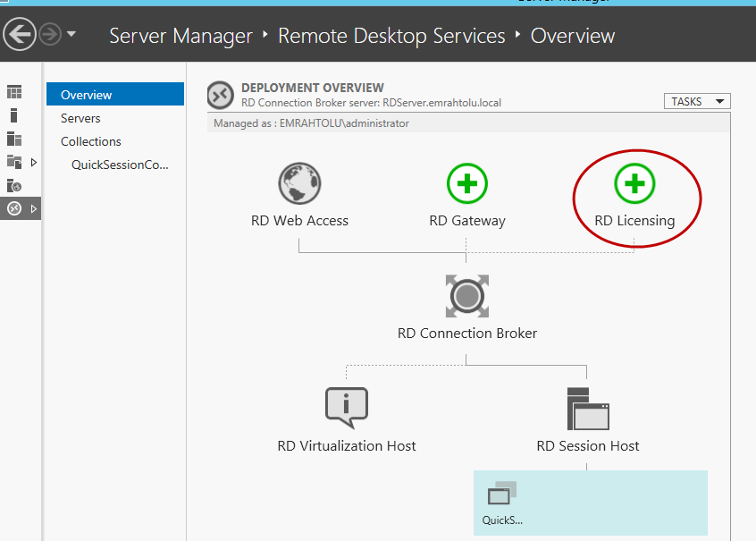Select Remote Desktop Services sidebar icon
Viewport: 756px width, 541px height.
14,208
